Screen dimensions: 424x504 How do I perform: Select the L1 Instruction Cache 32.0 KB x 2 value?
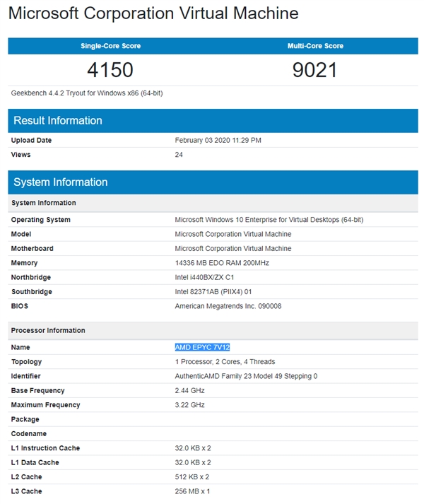(193, 448)
